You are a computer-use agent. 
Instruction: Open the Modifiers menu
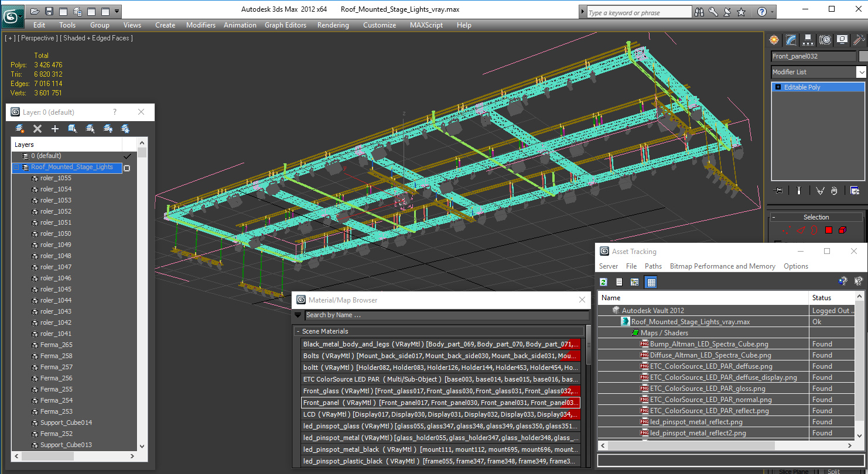click(201, 25)
